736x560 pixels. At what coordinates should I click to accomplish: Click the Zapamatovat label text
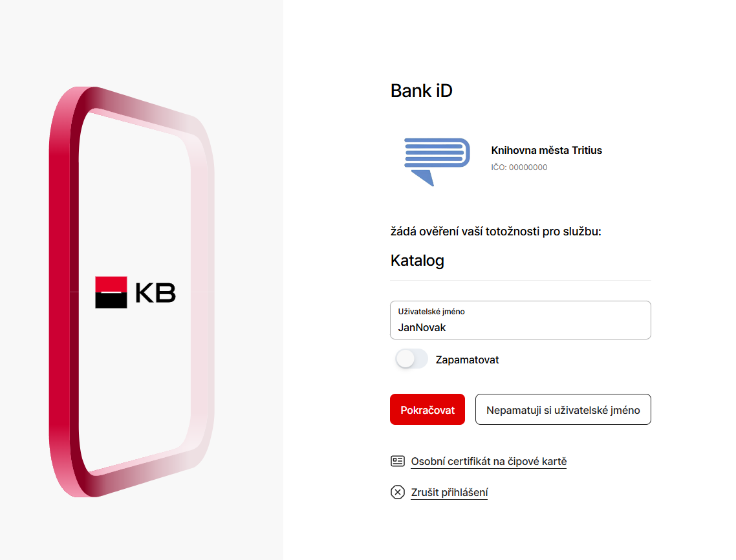click(467, 360)
